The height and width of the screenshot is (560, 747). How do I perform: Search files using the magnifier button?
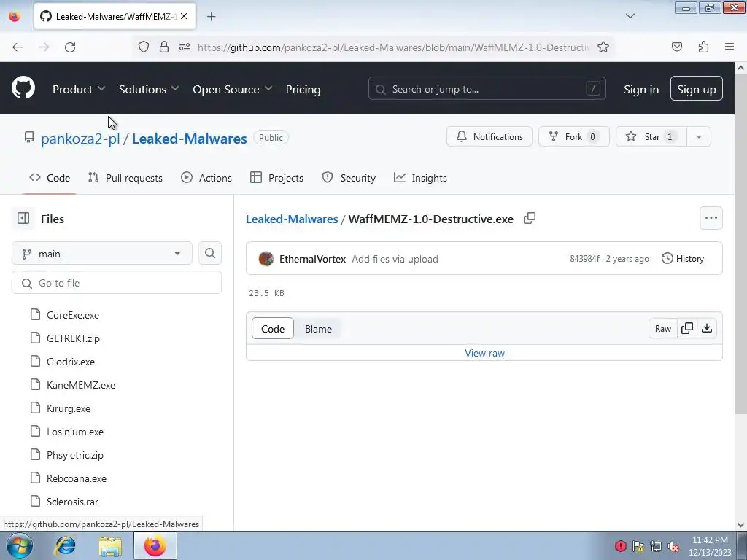pyautogui.click(x=209, y=253)
